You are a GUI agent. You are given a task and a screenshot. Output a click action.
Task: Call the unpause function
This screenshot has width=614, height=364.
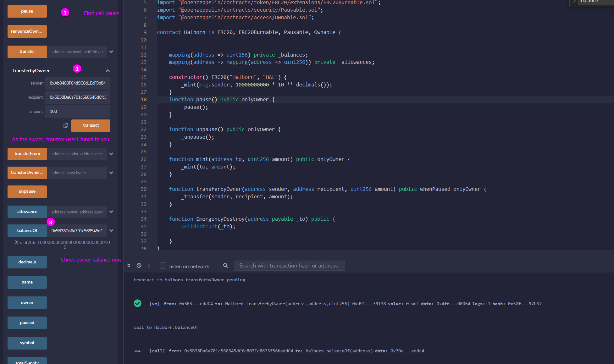27,191
